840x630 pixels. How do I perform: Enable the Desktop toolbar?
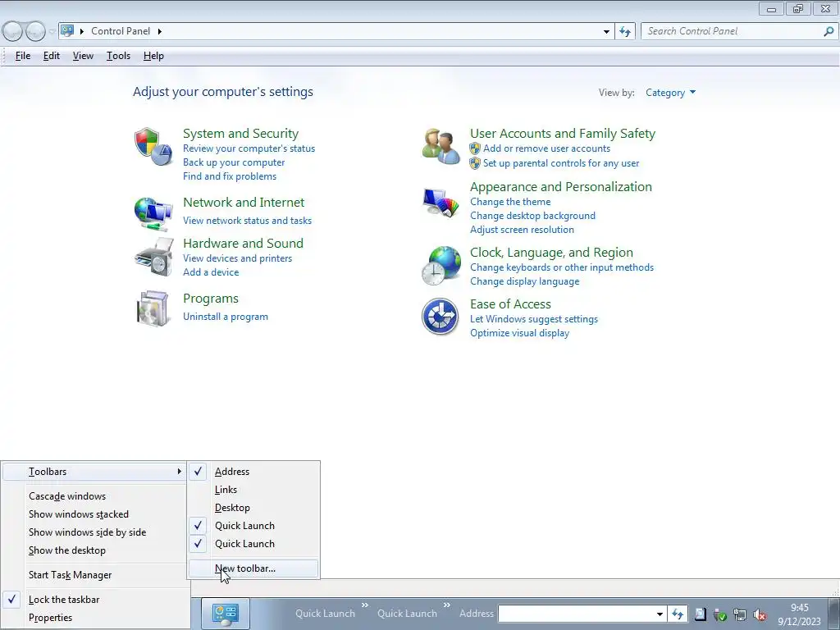pyautogui.click(x=253, y=507)
